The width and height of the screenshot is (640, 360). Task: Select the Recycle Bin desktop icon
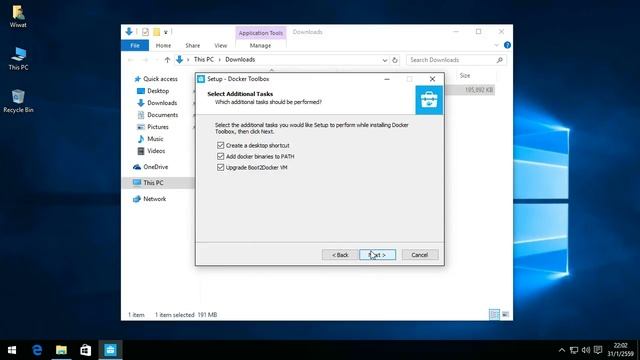18,101
